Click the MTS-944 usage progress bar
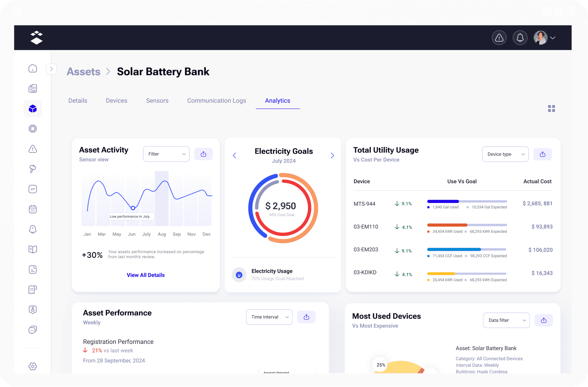 (467, 201)
